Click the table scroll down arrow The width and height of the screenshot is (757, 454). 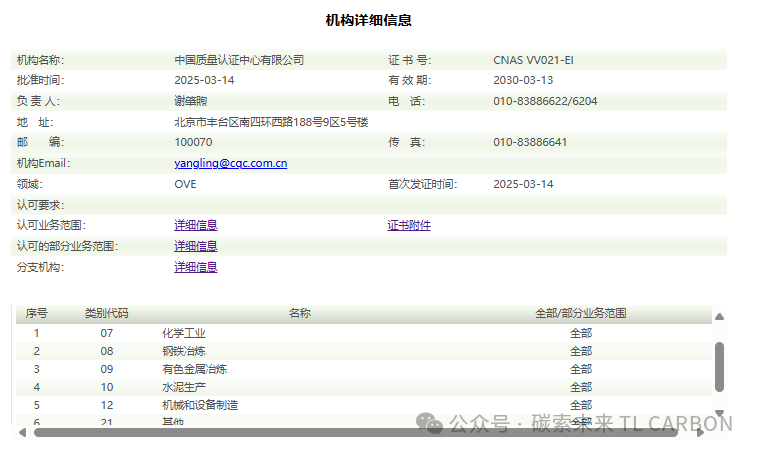click(719, 413)
